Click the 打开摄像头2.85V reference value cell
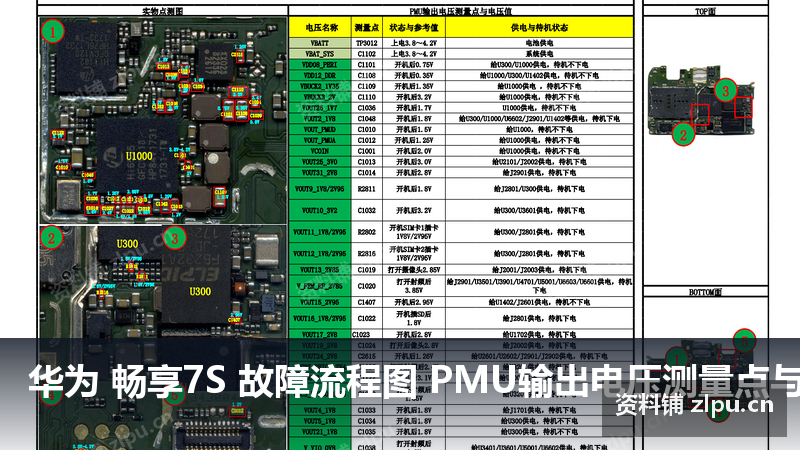This screenshot has height=450, width=800. click(413, 270)
